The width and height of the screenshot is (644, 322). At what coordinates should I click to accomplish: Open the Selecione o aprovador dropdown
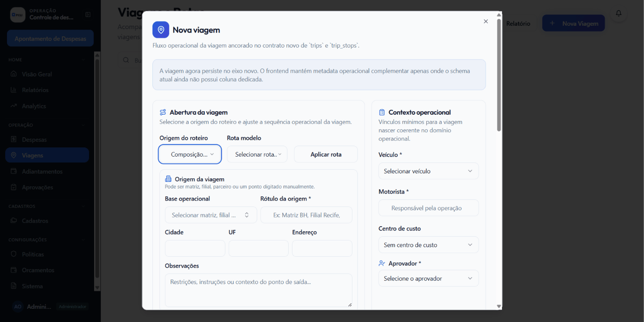click(x=428, y=278)
